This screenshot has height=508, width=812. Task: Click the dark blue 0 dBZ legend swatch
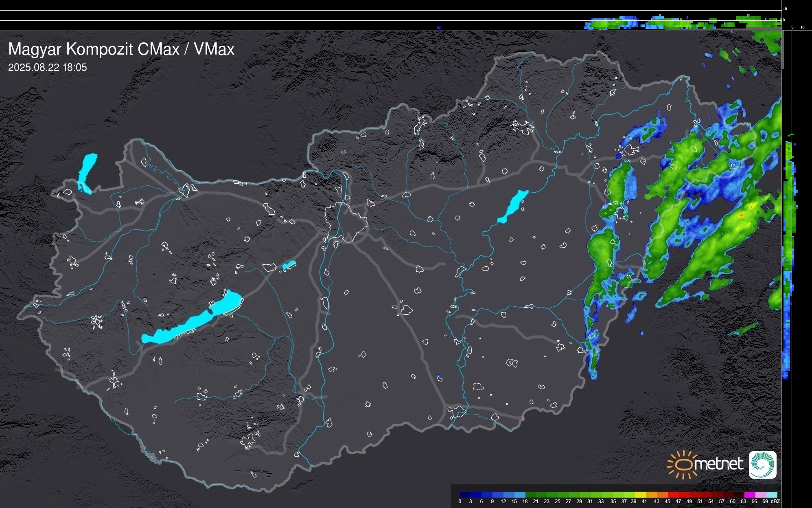[465, 495]
